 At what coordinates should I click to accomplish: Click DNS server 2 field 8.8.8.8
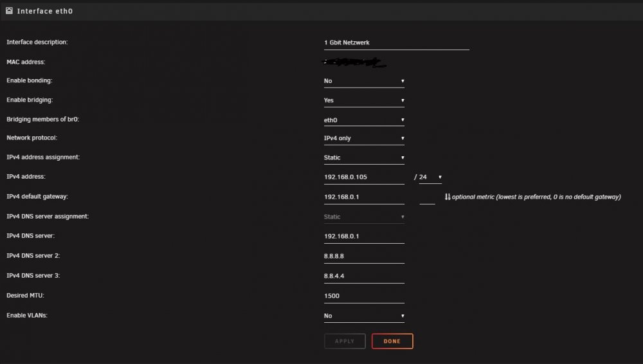pyautogui.click(x=364, y=256)
